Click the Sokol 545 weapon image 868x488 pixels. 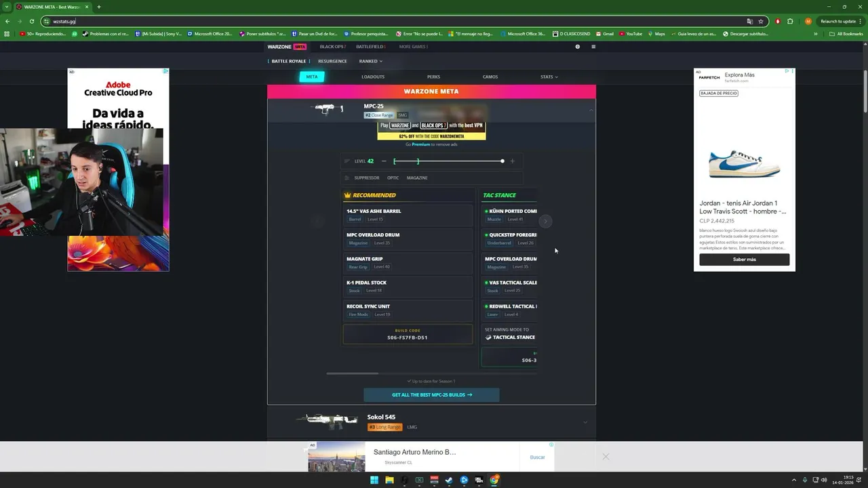pyautogui.click(x=327, y=420)
